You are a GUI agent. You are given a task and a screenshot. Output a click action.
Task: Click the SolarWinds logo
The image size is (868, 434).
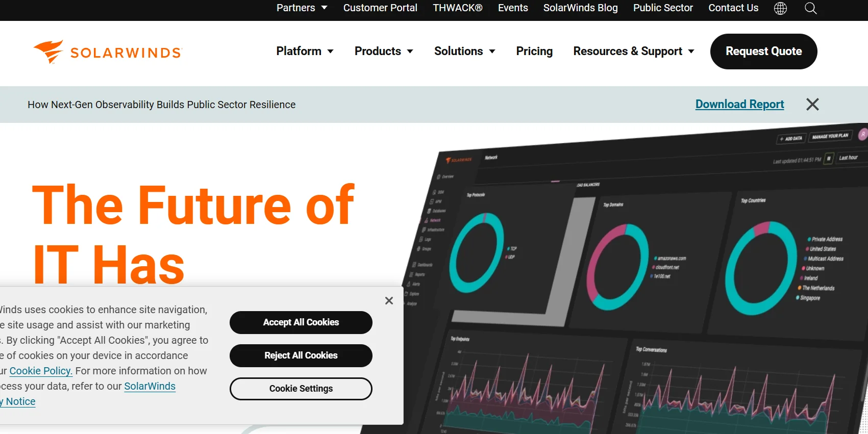coord(107,52)
